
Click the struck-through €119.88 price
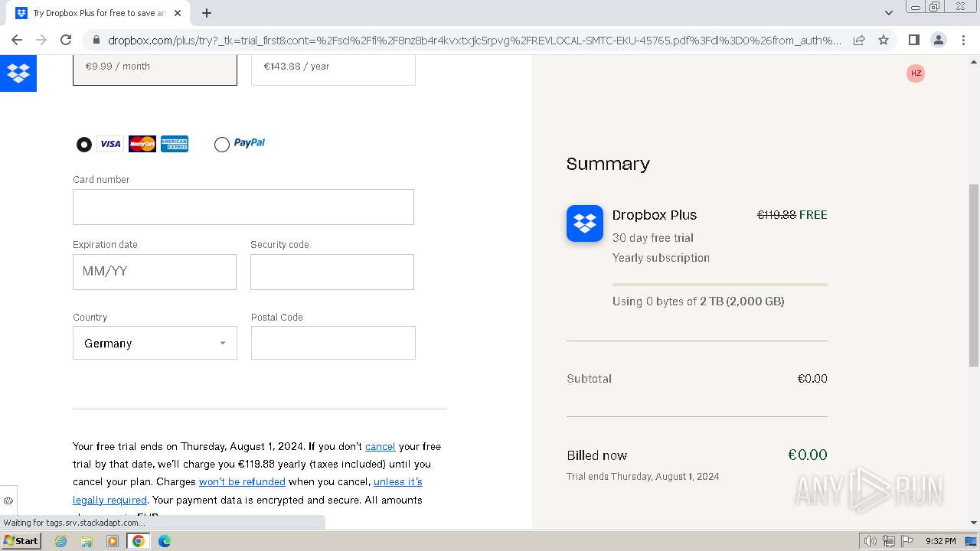pyautogui.click(x=776, y=215)
